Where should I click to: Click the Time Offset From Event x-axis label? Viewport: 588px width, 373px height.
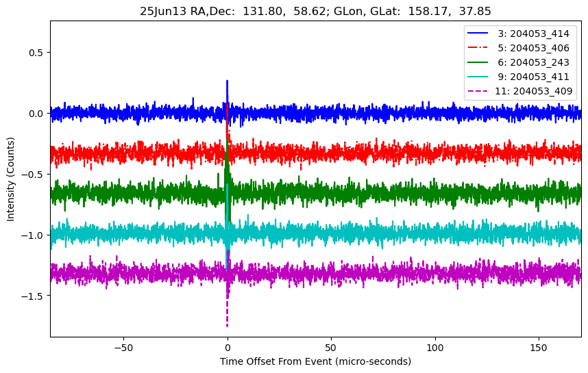(x=315, y=361)
